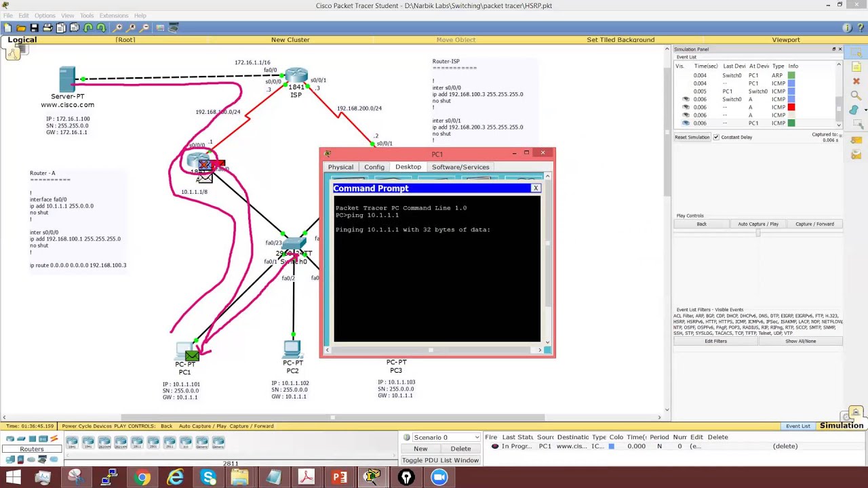This screenshot has width=868, height=488.
Task: Click Set Tiled Background in the top bar
Action: click(620, 39)
